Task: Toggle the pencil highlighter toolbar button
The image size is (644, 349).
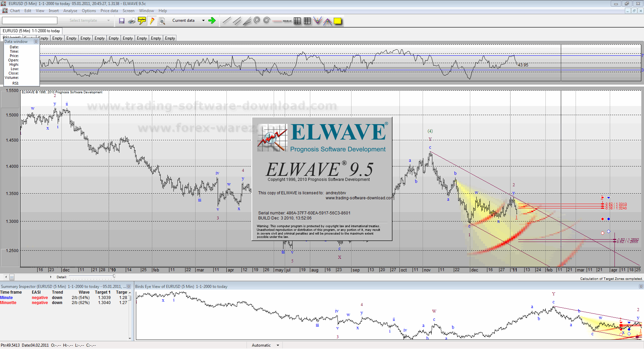Action: click(152, 21)
